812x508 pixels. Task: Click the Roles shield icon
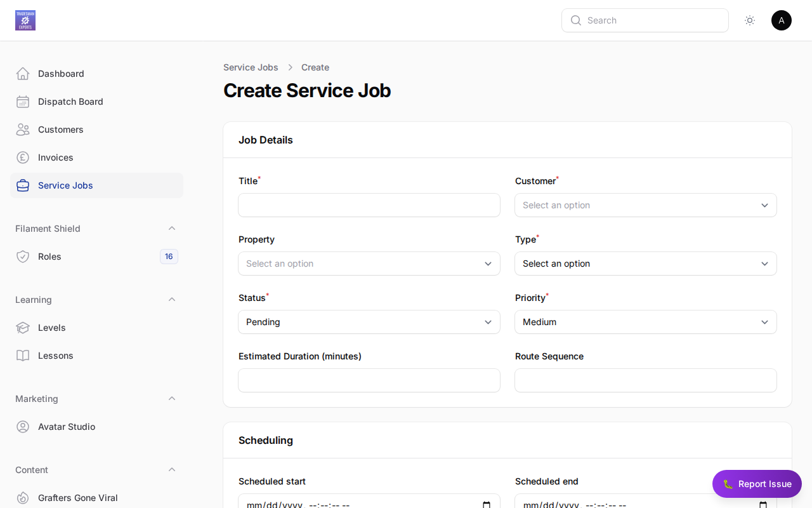coord(23,257)
